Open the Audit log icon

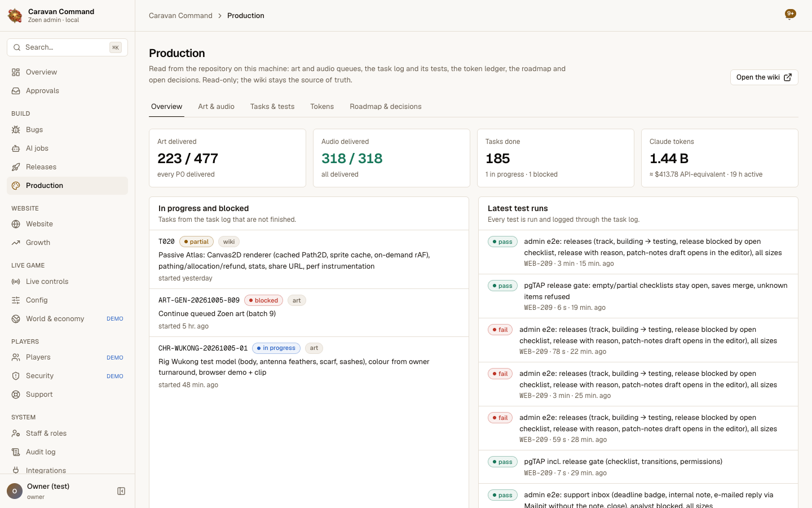tap(16, 452)
